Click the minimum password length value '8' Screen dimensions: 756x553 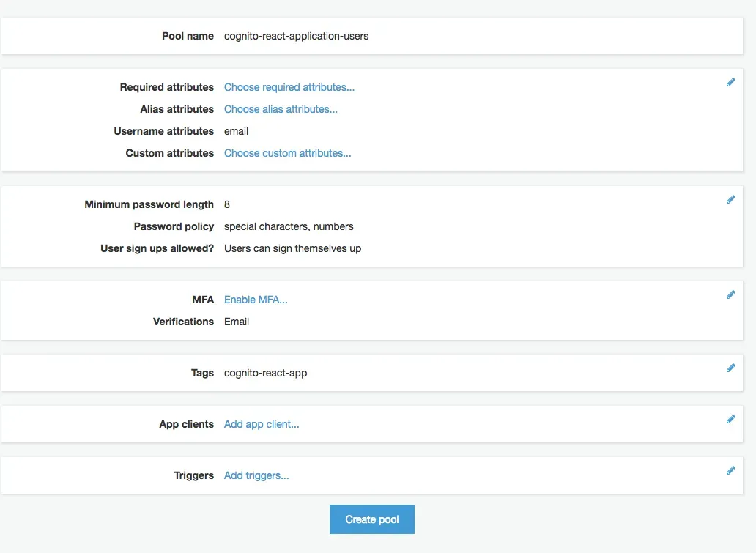[x=226, y=204]
